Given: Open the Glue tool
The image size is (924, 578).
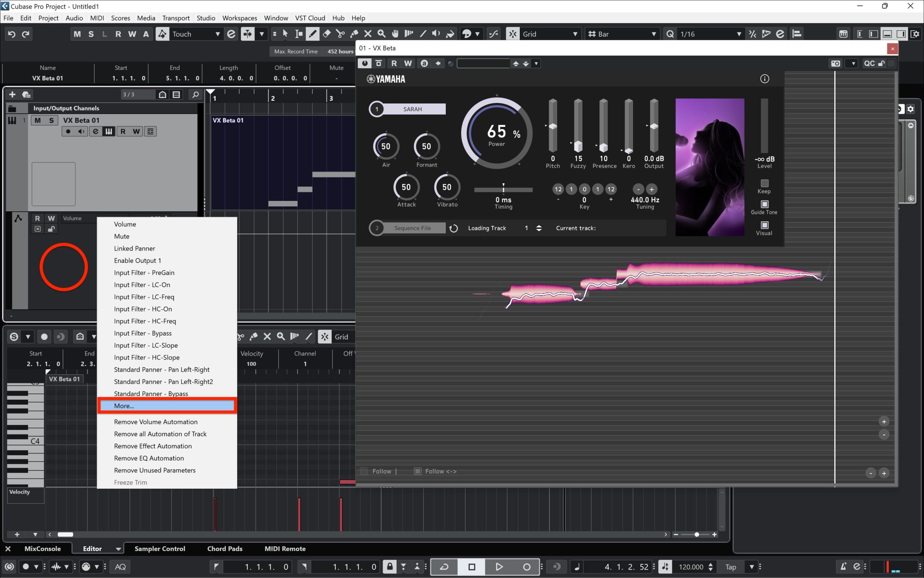Looking at the screenshot, I should pyautogui.click(x=354, y=33).
